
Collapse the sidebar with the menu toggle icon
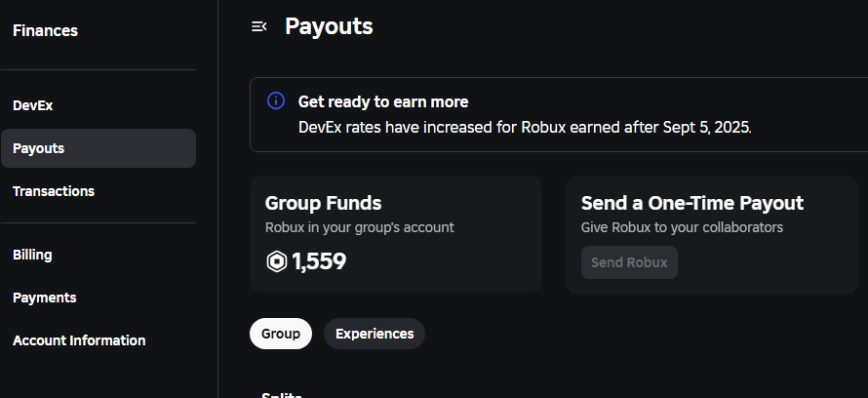pos(259,26)
